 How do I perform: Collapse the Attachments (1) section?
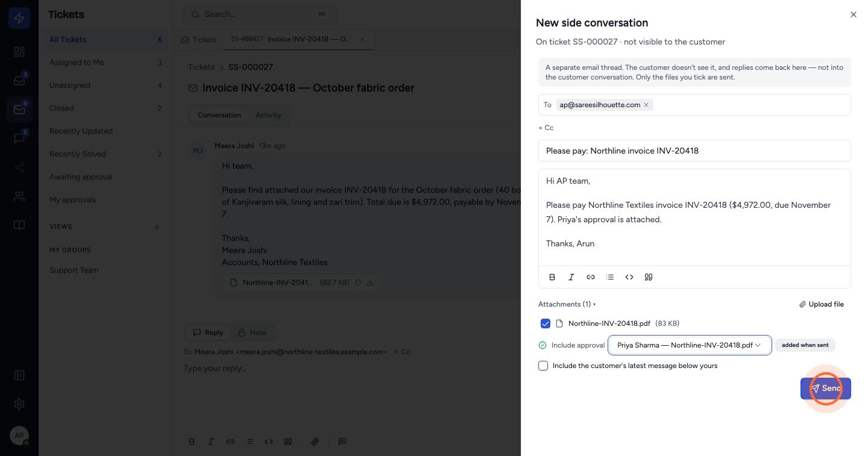tap(567, 304)
